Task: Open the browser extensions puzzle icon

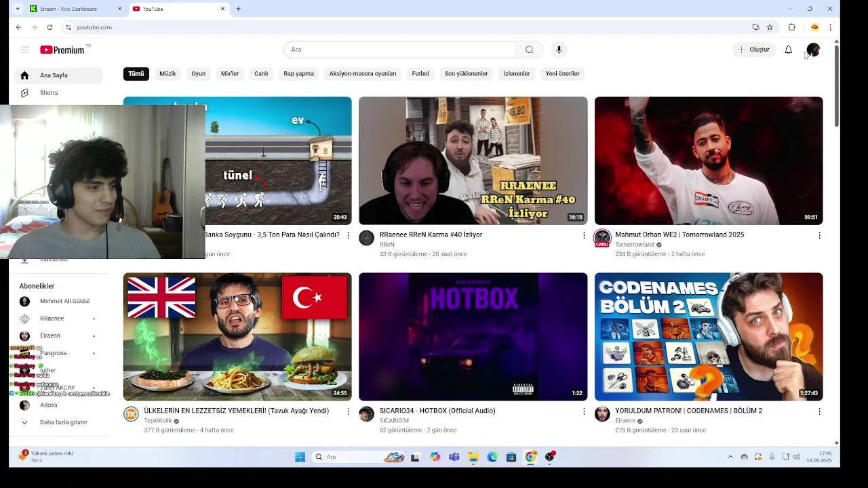Action: 791,27
